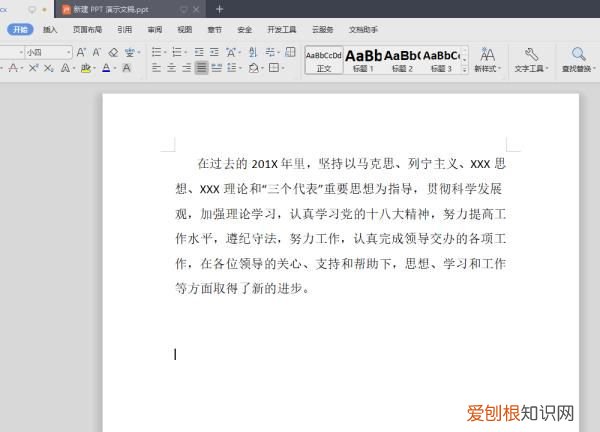
Task: Expand the font color dropdown arrow
Action: point(115,69)
